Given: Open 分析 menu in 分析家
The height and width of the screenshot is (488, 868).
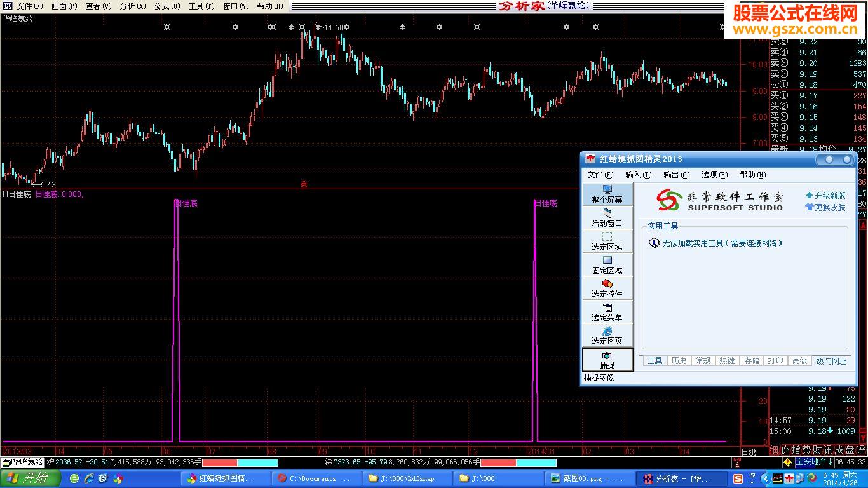Looking at the screenshot, I should pyautogui.click(x=133, y=6).
